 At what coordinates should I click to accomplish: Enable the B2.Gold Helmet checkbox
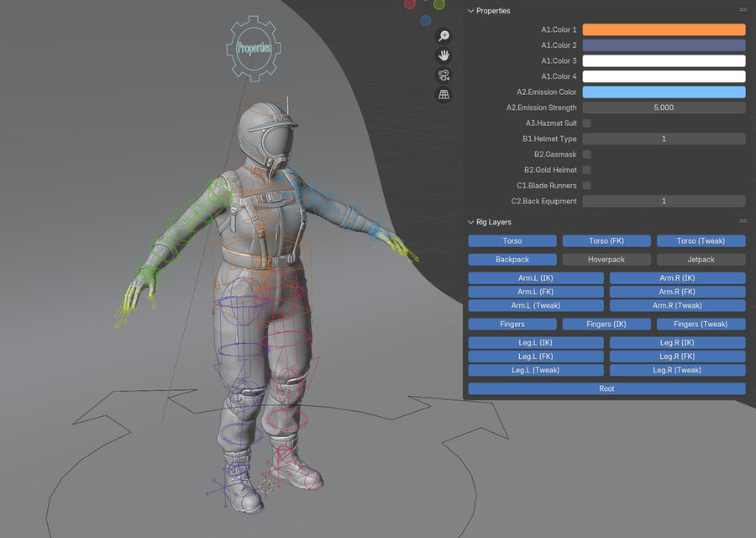point(585,170)
